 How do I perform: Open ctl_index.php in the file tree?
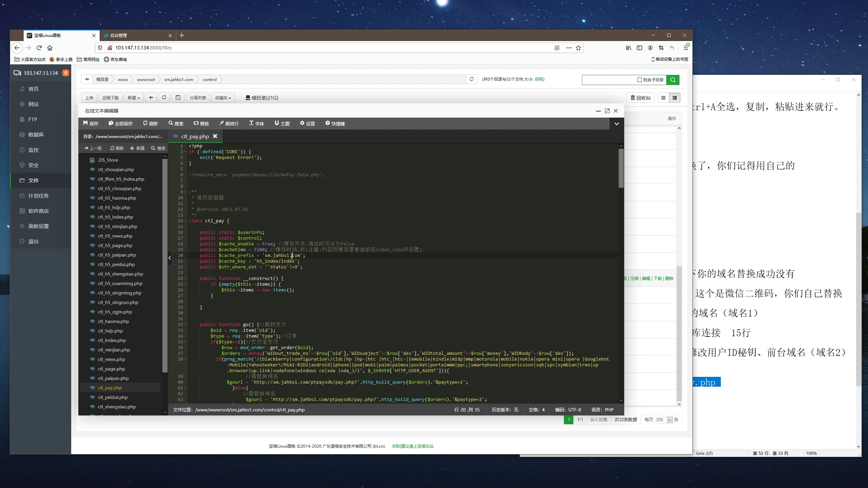(112, 340)
